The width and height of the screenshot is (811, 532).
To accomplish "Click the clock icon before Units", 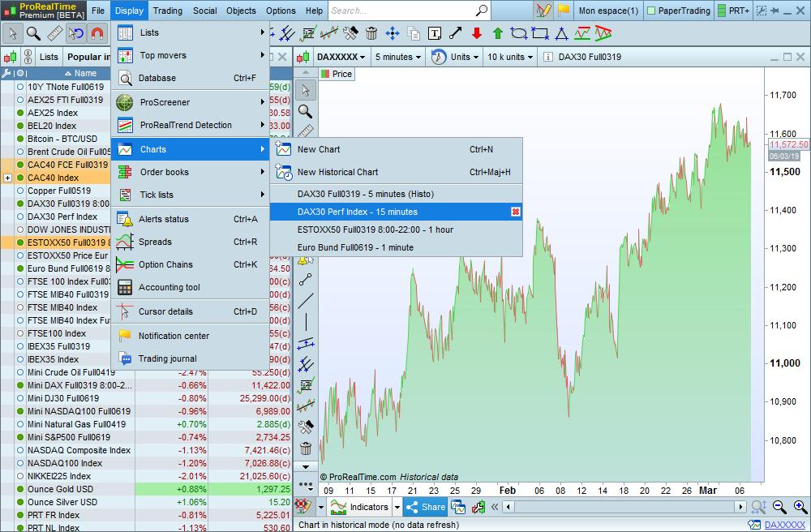I will click(x=439, y=57).
